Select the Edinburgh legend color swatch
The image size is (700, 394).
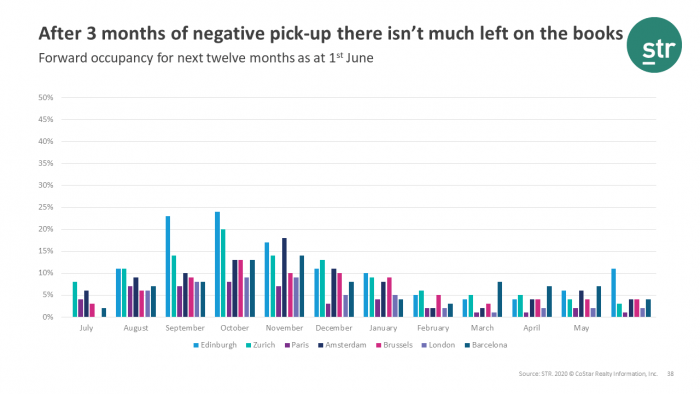[x=196, y=345]
